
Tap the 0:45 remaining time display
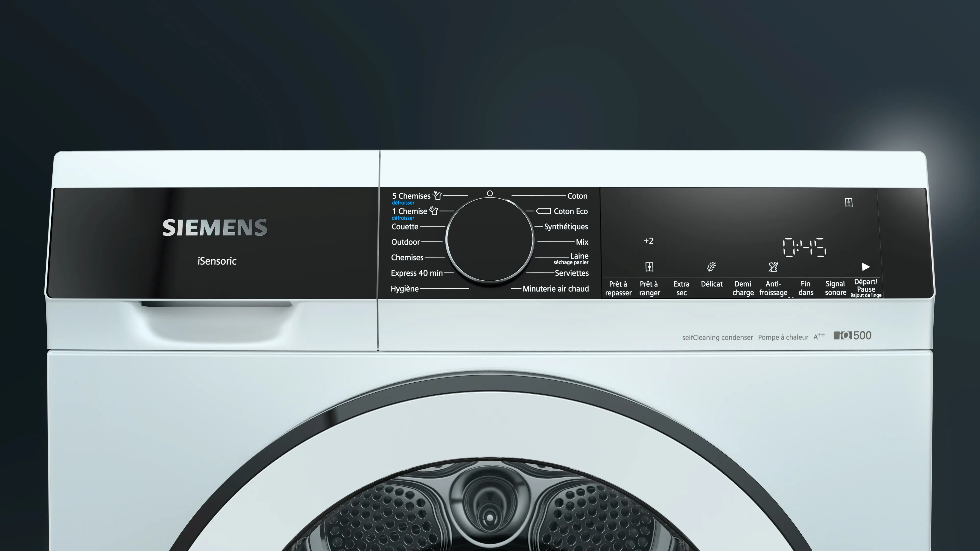pyautogui.click(x=804, y=247)
